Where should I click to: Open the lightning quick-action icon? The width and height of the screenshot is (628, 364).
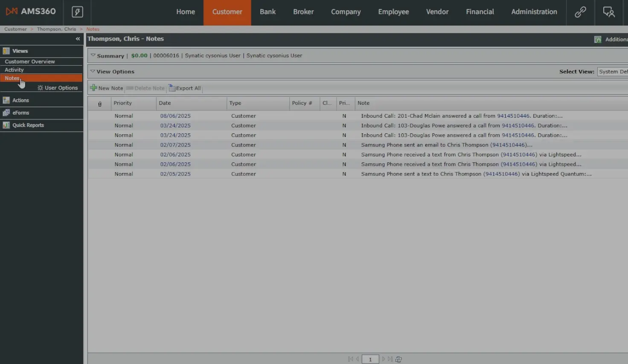point(77,12)
